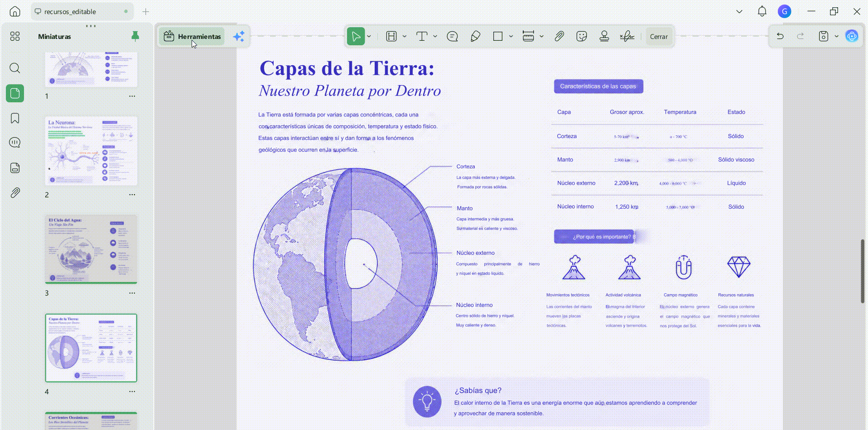Undo the last action

click(x=780, y=36)
